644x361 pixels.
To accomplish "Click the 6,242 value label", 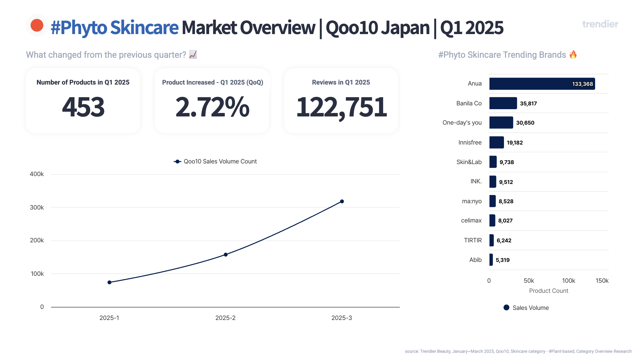I will pyautogui.click(x=504, y=240).
